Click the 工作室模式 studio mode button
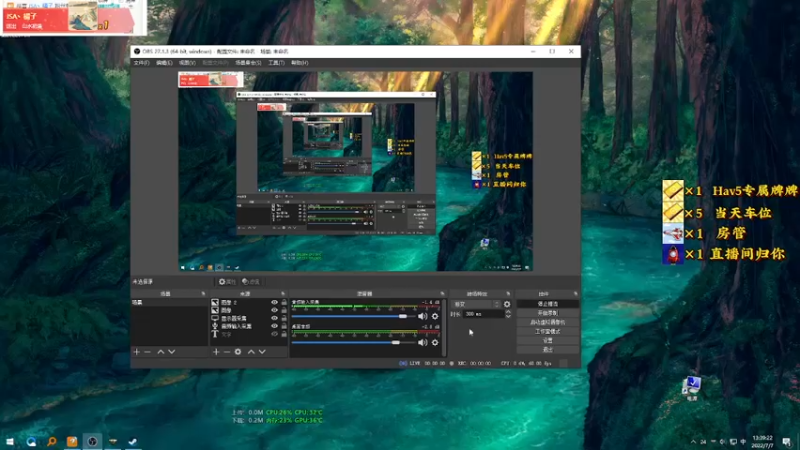Image resolution: width=800 pixels, height=450 pixels. [x=547, y=331]
